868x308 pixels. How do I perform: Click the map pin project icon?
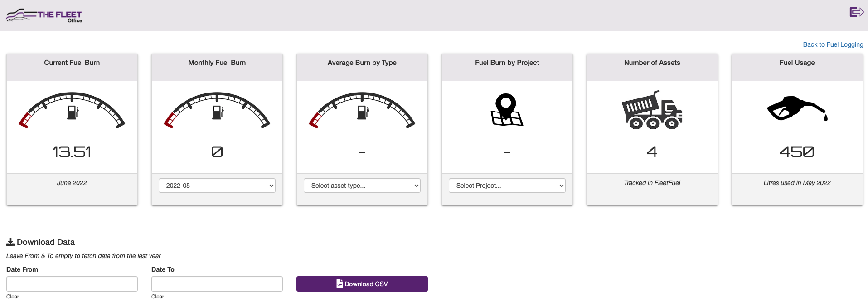point(507,110)
